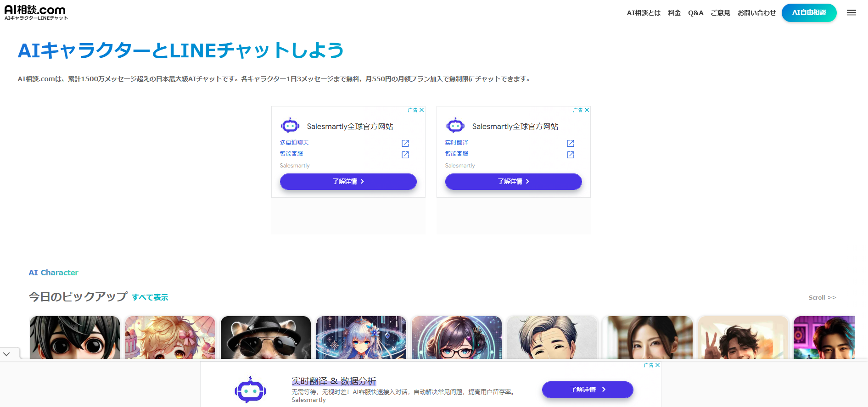Click the Salesmartly robot icon in left ad

coord(290,125)
